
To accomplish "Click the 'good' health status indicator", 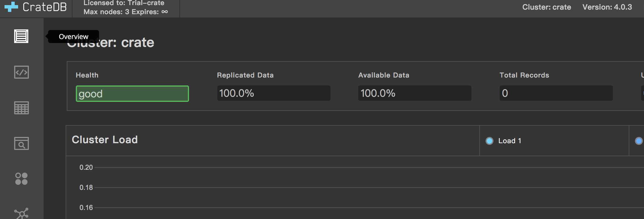I will click(x=132, y=94).
